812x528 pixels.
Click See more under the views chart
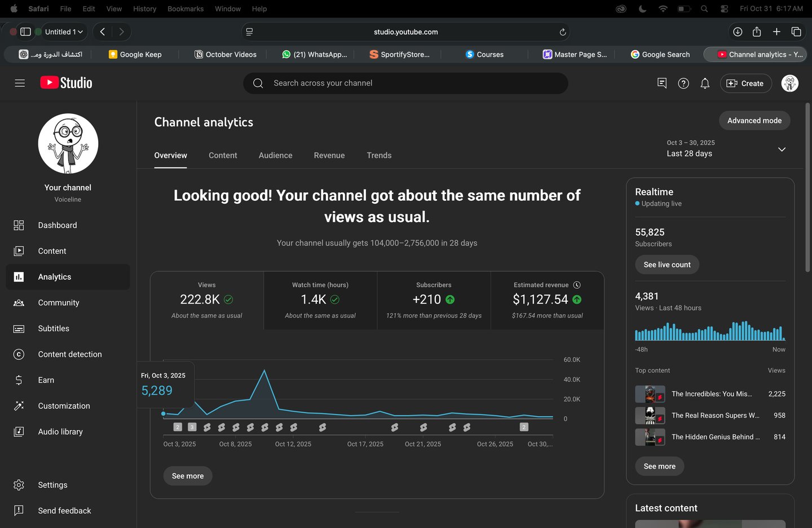188,476
